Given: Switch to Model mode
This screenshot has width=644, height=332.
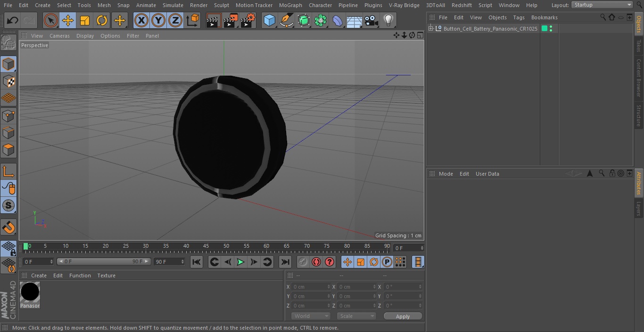Looking at the screenshot, I should 8,64.
